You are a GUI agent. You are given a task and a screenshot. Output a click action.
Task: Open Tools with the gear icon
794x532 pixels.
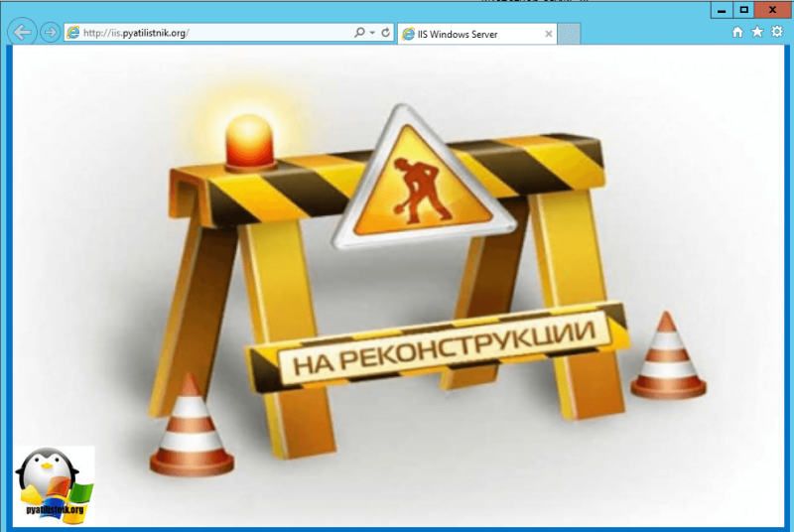click(777, 32)
